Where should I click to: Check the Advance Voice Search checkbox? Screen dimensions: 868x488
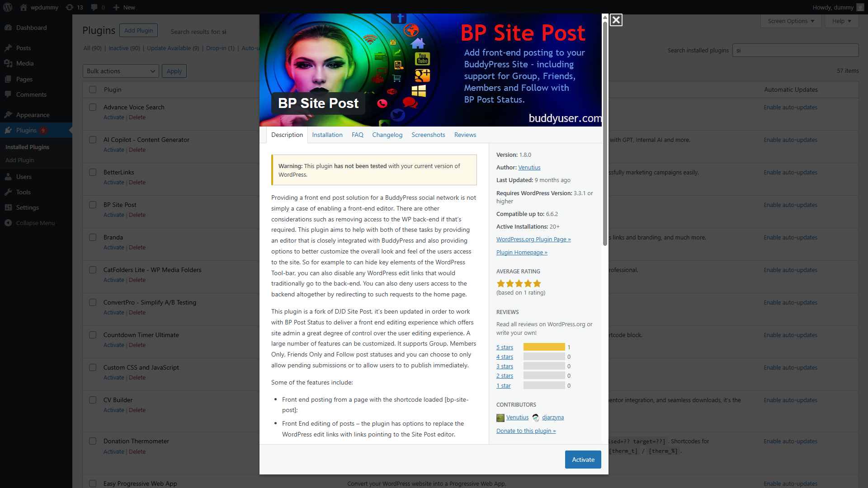[x=93, y=107]
